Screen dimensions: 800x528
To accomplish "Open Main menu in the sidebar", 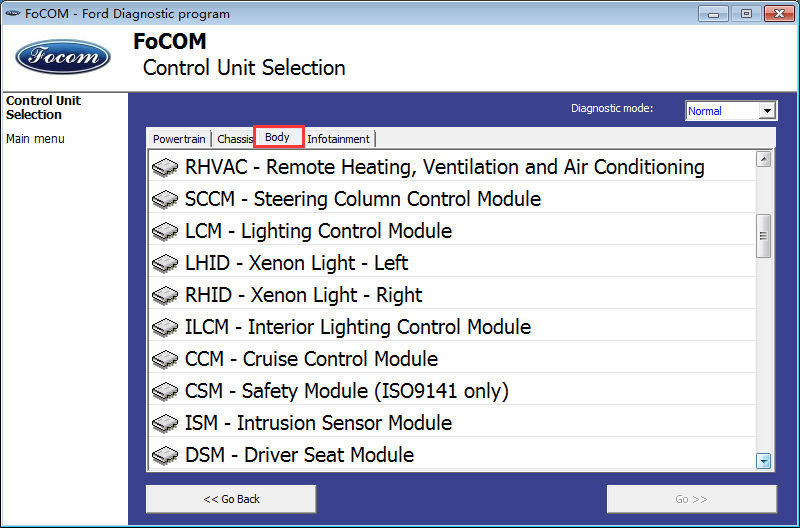I will 35,139.
